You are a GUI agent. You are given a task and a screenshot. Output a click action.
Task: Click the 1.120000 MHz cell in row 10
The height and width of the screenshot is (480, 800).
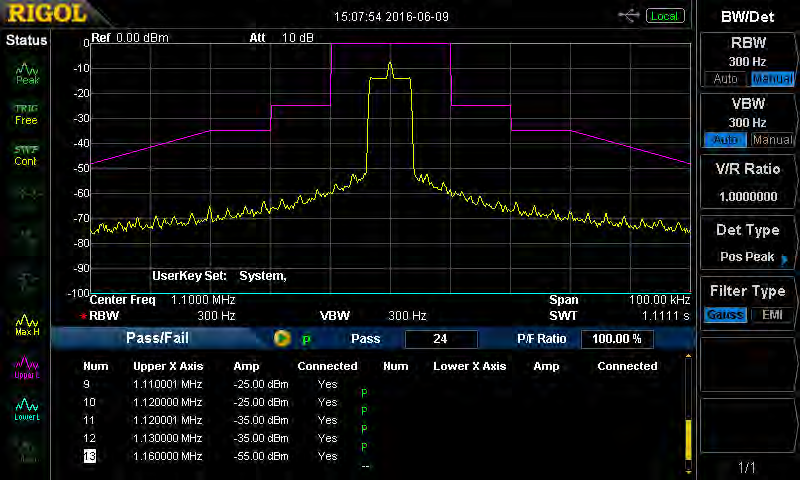[167, 402]
